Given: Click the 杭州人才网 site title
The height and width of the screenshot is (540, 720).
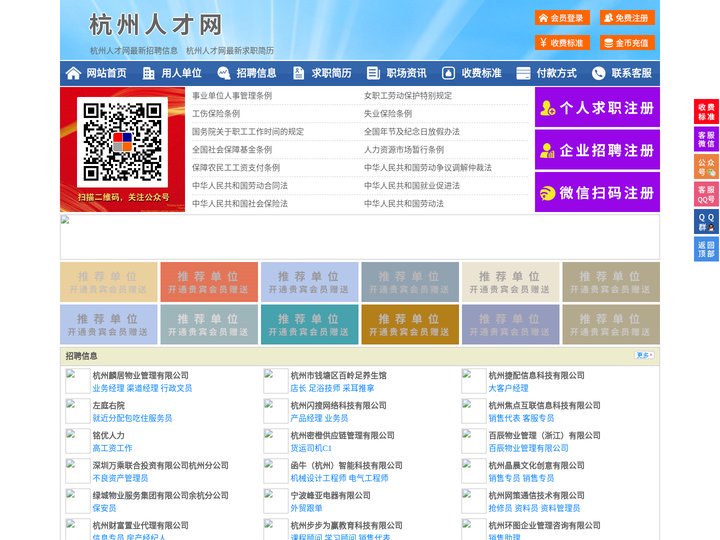Looking at the screenshot, I should tap(156, 25).
